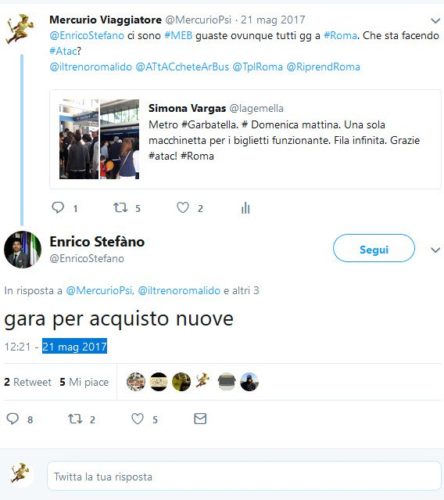The height and width of the screenshot is (500, 444).
Task: Reply to Mercurio Viaggiatore's tweet
Action: (58, 208)
